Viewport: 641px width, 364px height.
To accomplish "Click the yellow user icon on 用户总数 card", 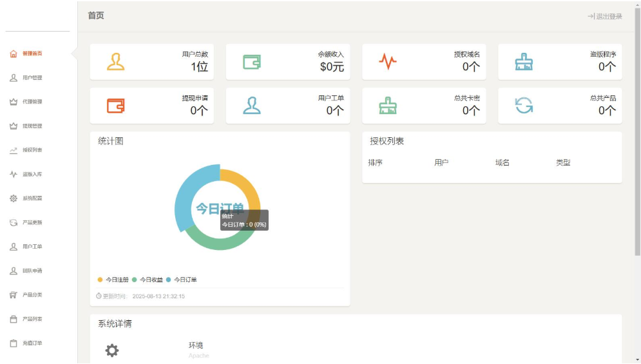I will pos(116,62).
